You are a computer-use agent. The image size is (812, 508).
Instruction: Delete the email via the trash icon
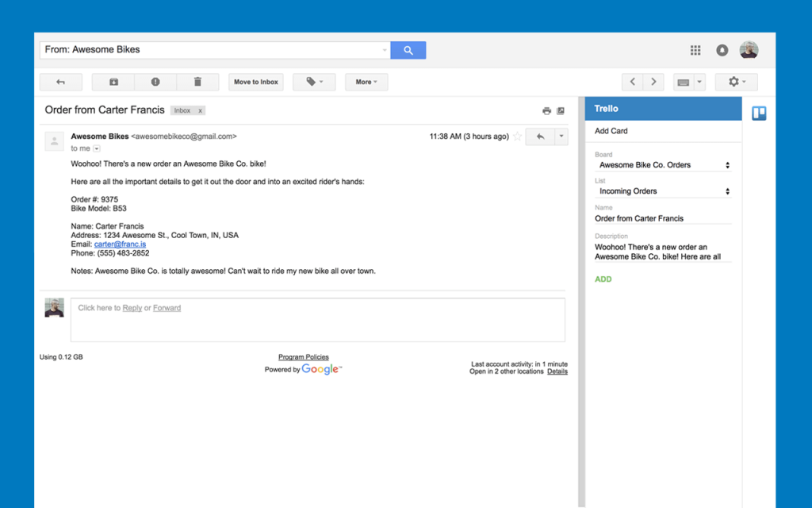(x=197, y=81)
